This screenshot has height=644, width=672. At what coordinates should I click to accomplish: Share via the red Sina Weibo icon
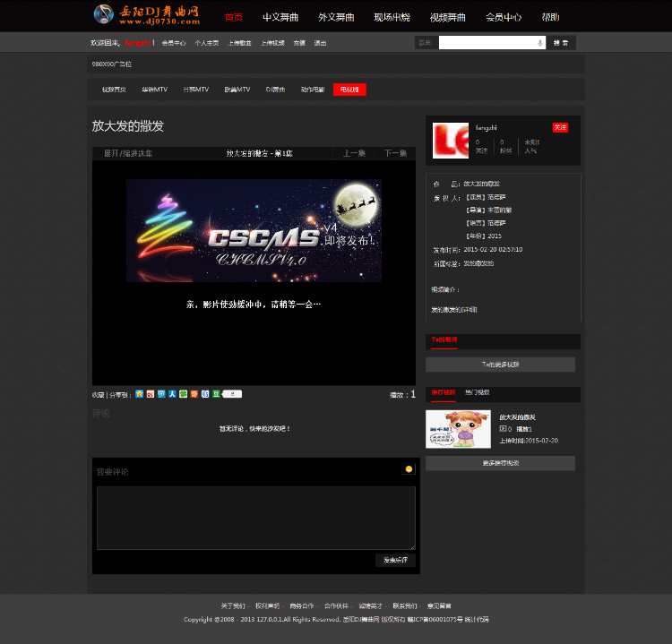coord(151,394)
